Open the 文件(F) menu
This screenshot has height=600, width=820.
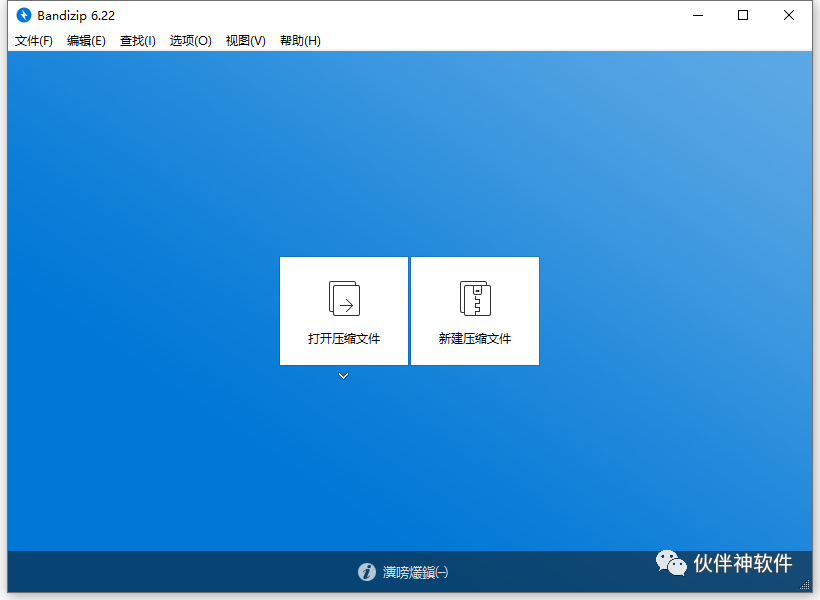(x=33, y=41)
